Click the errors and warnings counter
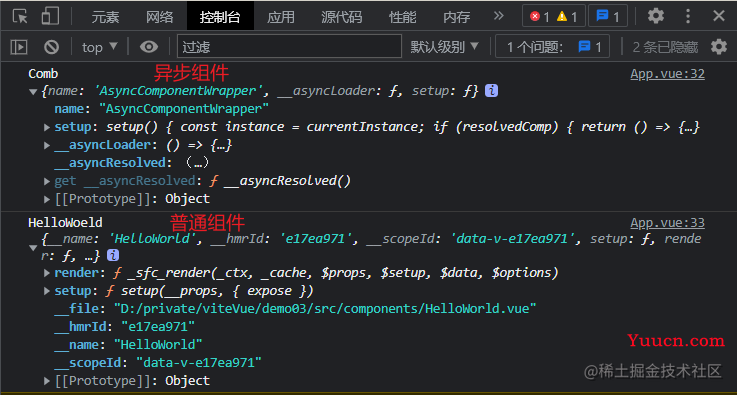 click(x=554, y=17)
